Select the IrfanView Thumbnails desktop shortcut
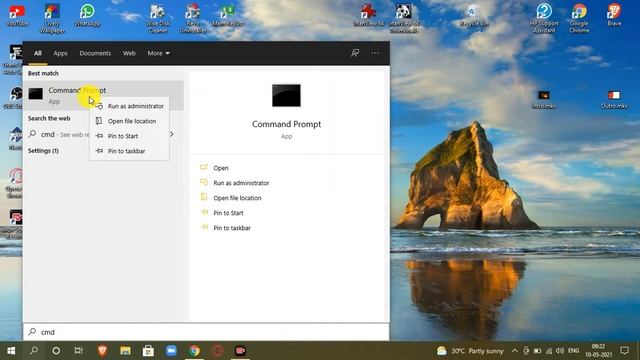The height and width of the screenshot is (360, 640). (x=404, y=18)
